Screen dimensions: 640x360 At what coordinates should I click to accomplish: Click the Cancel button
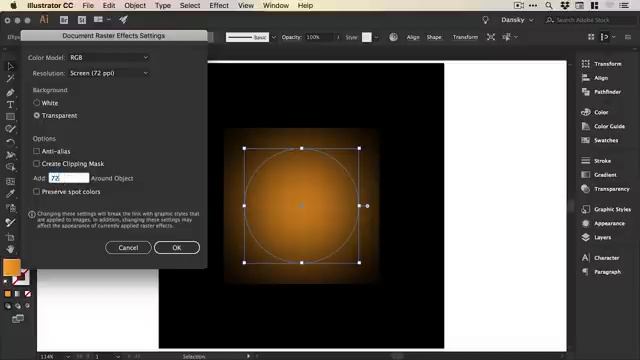[x=128, y=247]
